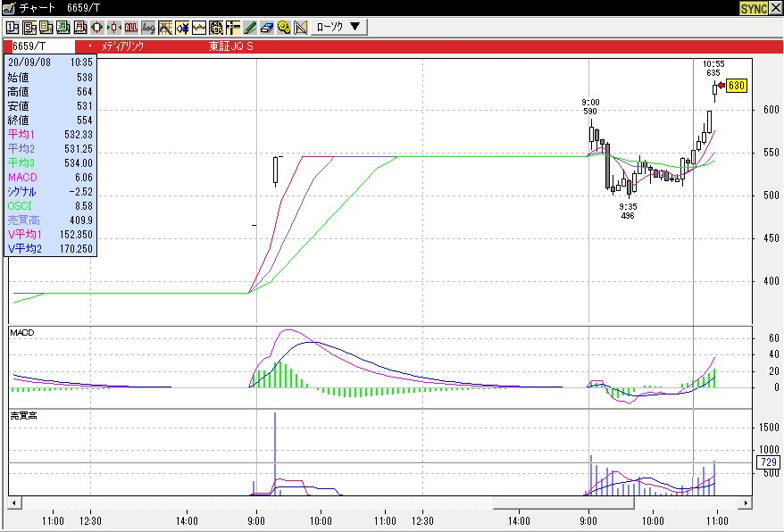Click the horizontal scrollbar right arrow
Image resolution: width=784 pixels, height=532 pixels.
[x=748, y=503]
